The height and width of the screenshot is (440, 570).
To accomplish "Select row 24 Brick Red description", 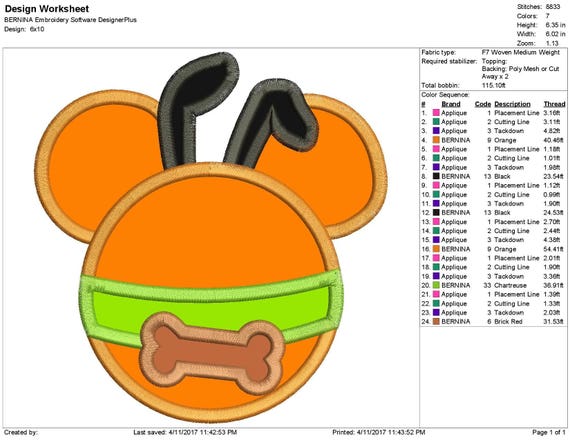I will 508,322.
